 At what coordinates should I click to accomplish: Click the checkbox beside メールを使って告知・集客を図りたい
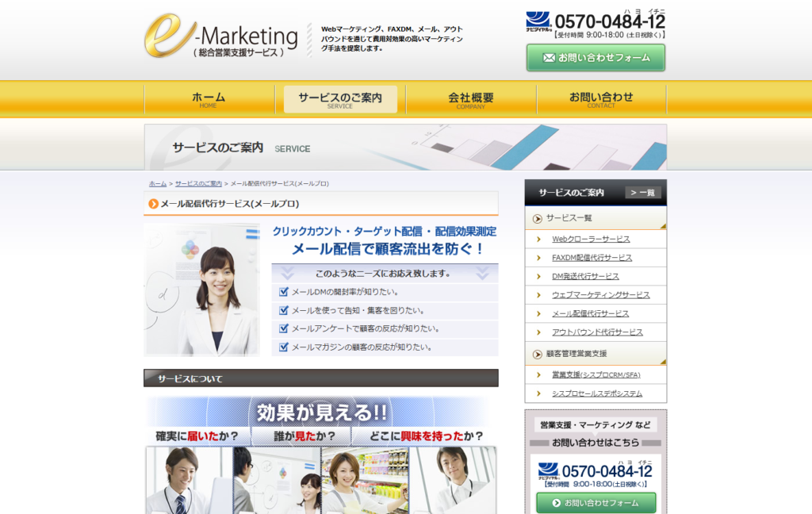coord(284,310)
